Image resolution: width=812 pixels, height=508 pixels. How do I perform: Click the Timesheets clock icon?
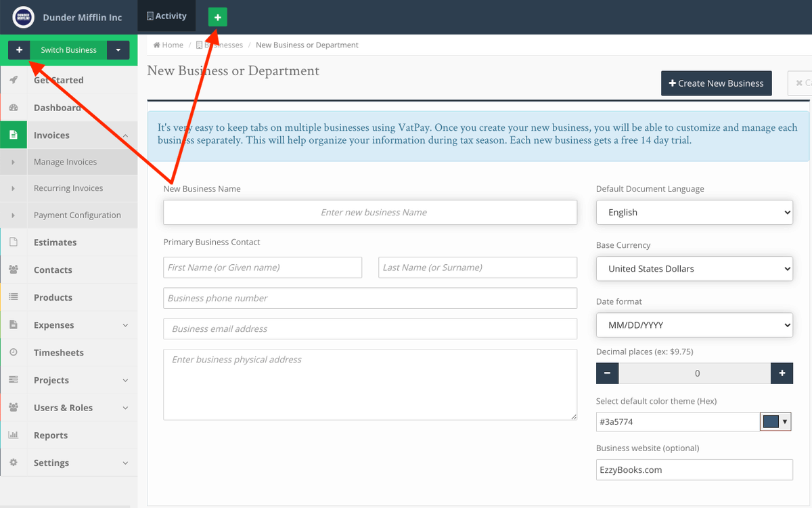(x=14, y=353)
